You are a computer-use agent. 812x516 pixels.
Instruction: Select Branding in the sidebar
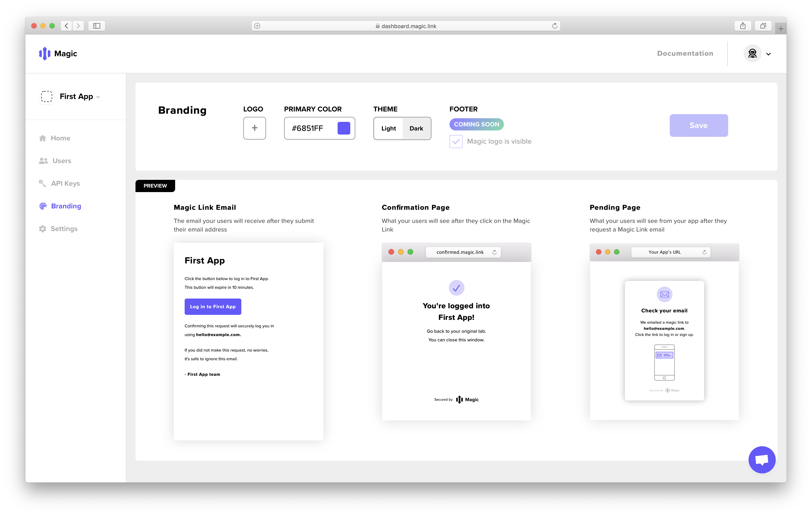click(x=60, y=206)
